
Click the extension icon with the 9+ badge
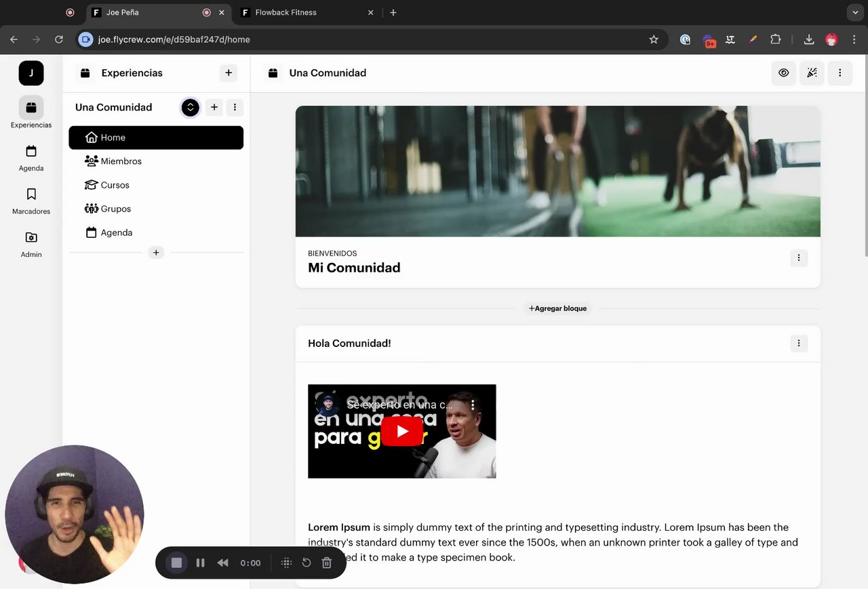tap(709, 41)
